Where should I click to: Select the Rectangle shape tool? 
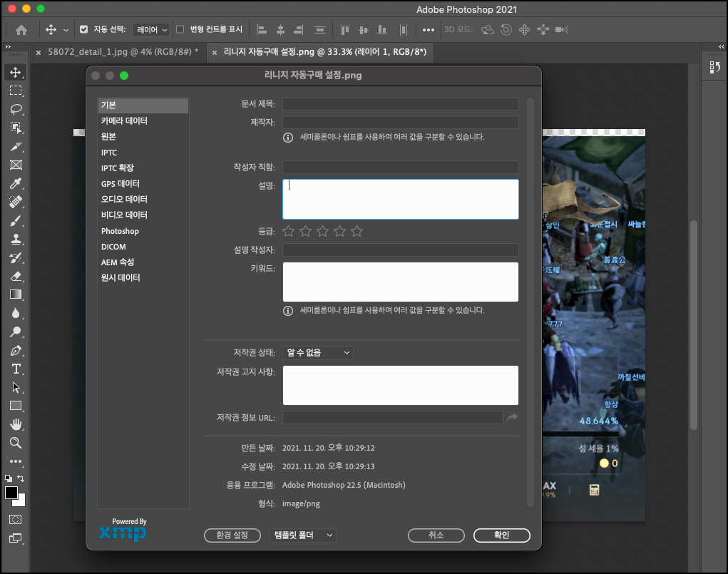[16, 406]
